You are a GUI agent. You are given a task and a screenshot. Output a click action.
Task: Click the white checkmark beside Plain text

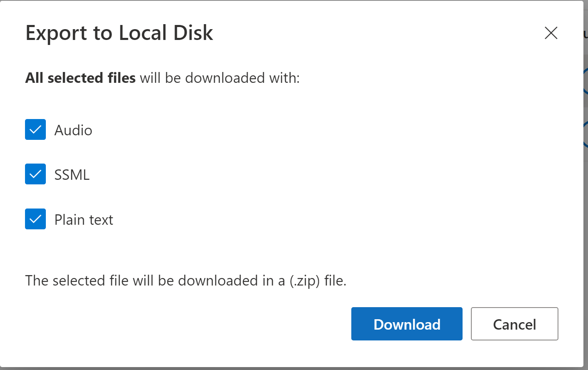35,219
